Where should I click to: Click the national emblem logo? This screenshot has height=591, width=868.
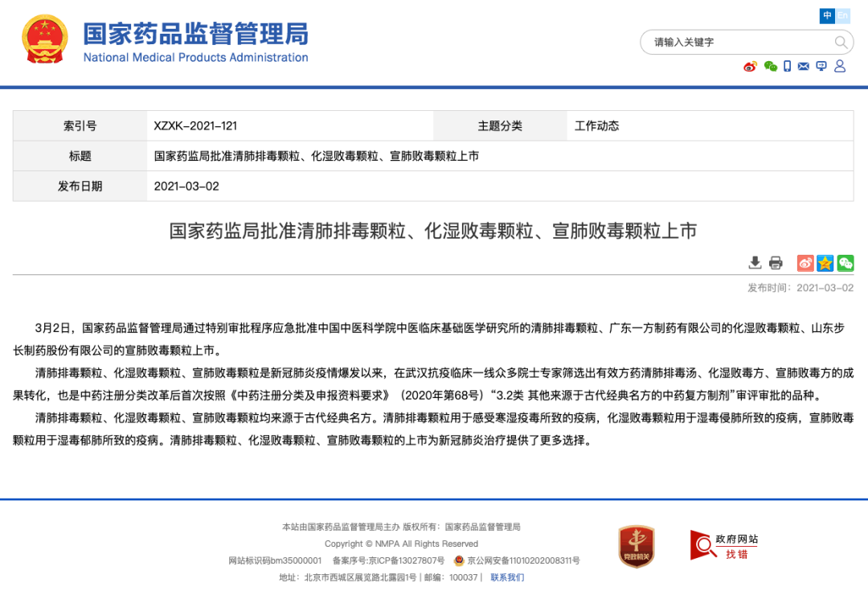click(45, 39)
